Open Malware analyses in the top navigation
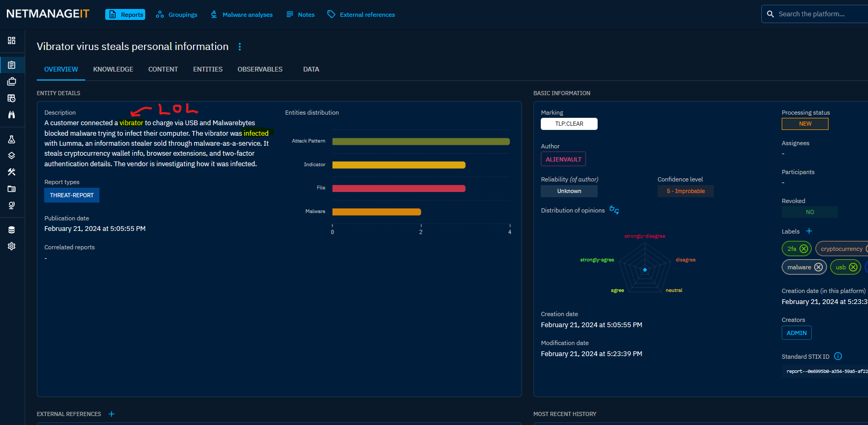The height and width of the screenshot is (425, 868). [241, 15]
